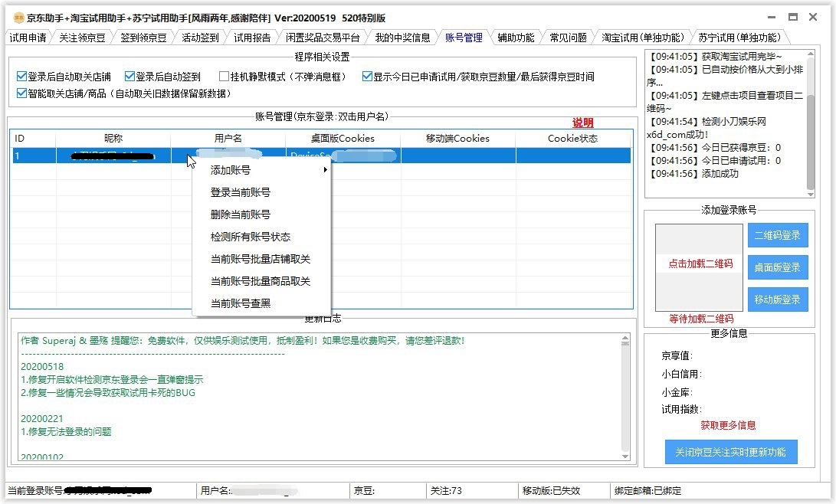This screenshot has width=836, height=504.
Task: Click the 移动端Cookies column header
Action: pos(458,139)
